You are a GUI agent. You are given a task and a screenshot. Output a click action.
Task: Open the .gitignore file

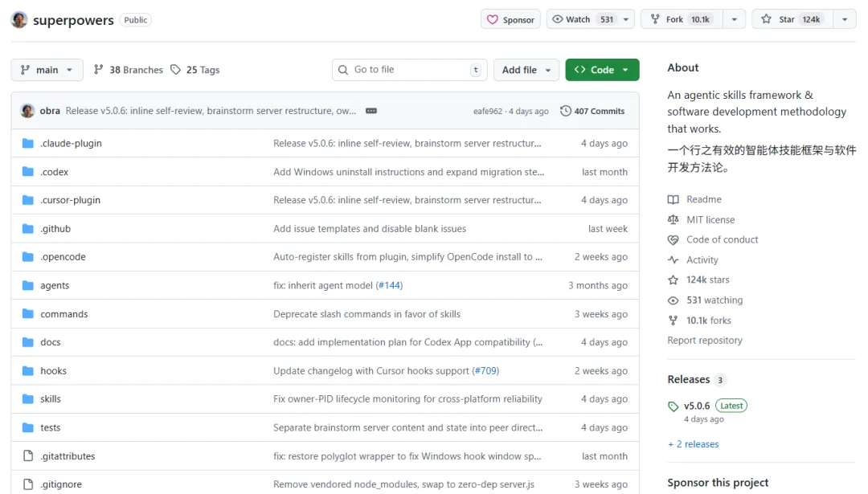(x=61, y=484)
